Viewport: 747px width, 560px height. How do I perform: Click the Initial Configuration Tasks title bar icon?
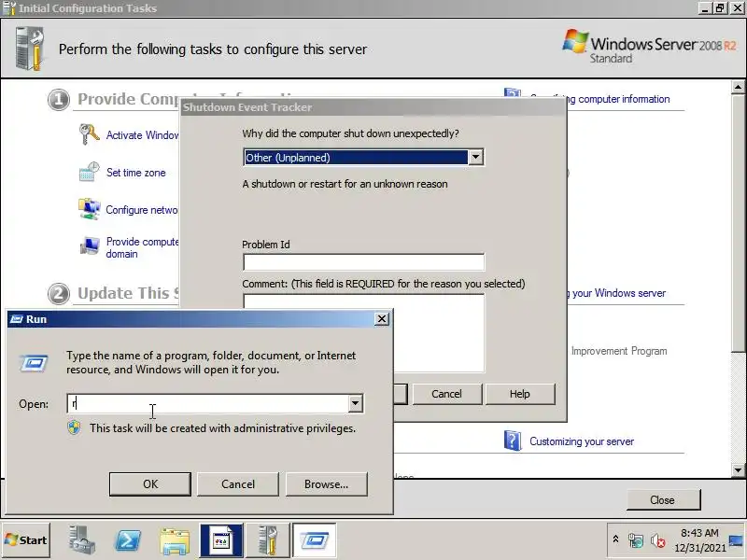tap(9, 8)
